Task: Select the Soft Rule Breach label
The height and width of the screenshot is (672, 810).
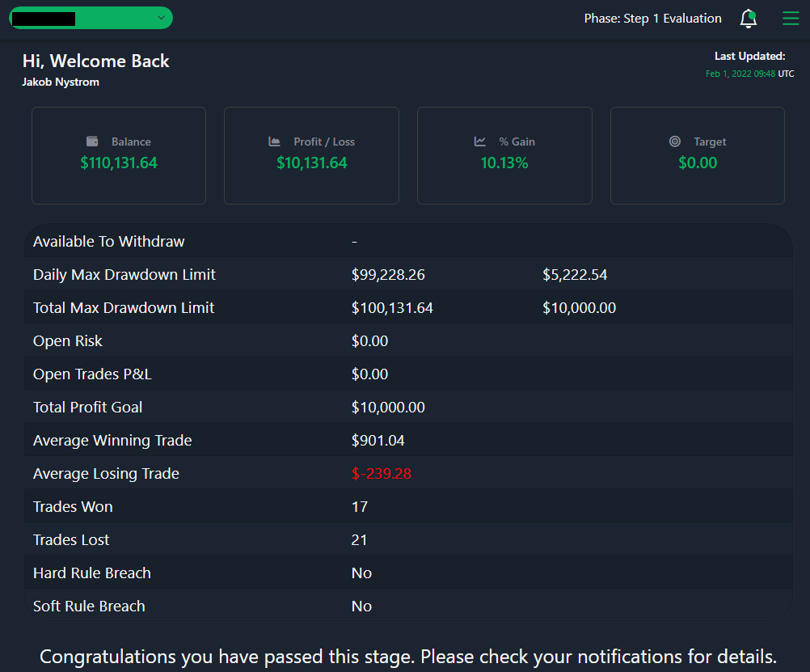Action: [89, 606]
